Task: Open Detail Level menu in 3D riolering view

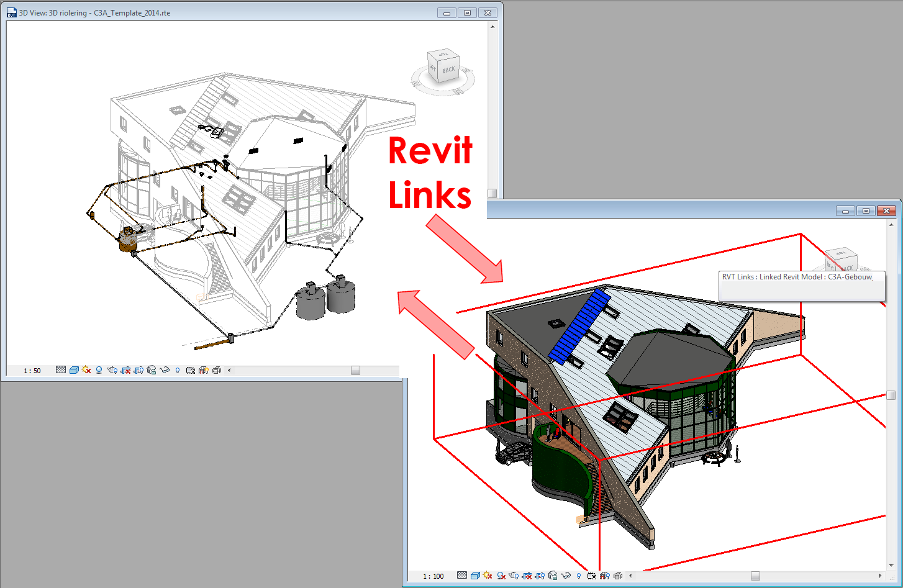Action: (x=61, y=370)
